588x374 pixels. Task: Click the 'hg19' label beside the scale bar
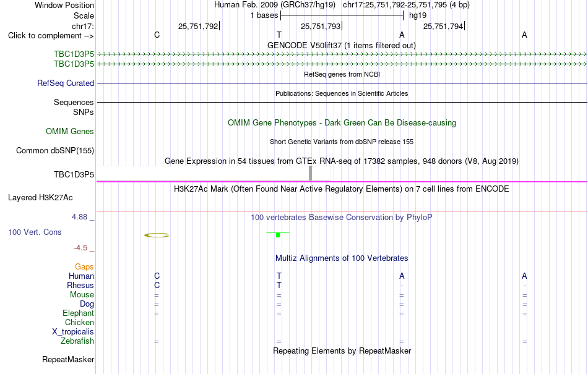pyautogui.click(x=417, y=15)
